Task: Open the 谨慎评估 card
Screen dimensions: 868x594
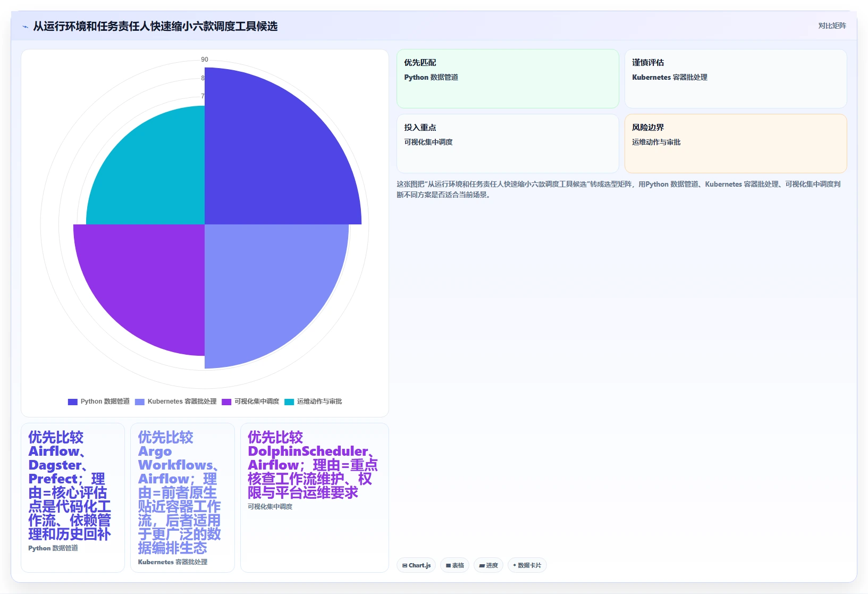Action: [736, 79]
